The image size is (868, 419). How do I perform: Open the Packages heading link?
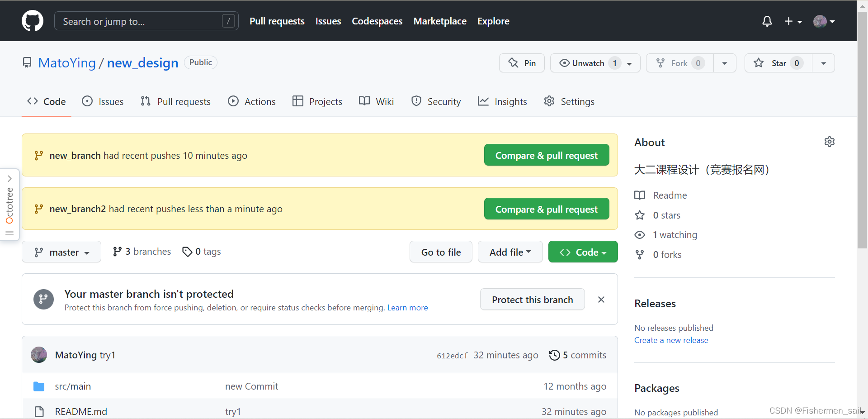(656, 388)
